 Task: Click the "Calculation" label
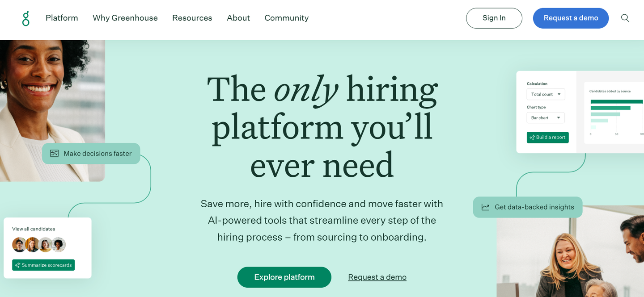[x=537, y=84]
